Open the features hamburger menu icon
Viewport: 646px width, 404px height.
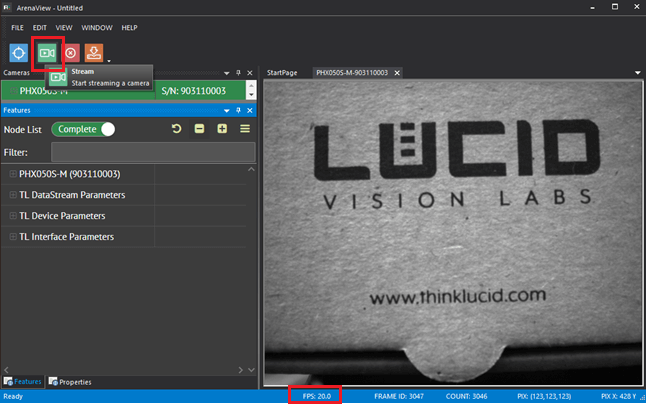[x=244, y=129]
